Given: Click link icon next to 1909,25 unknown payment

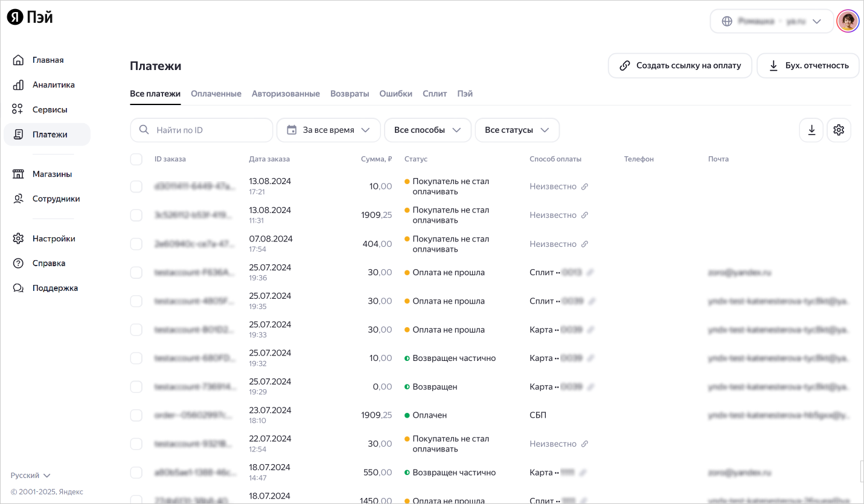Looking at the screenshot, I should (x=584, y=215).
